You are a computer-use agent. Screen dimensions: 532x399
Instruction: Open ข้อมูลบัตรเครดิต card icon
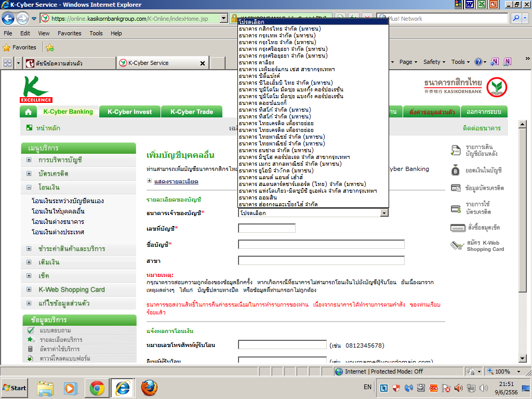[455, 188]
